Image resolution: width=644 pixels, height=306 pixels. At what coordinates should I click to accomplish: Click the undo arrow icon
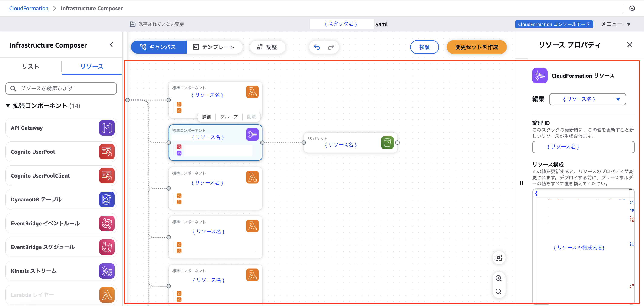pyautogui.click(x=317, y=47)
